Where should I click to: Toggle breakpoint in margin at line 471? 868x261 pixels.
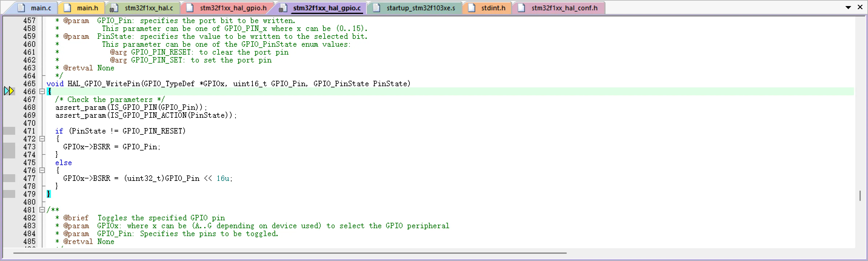point(9,131)
